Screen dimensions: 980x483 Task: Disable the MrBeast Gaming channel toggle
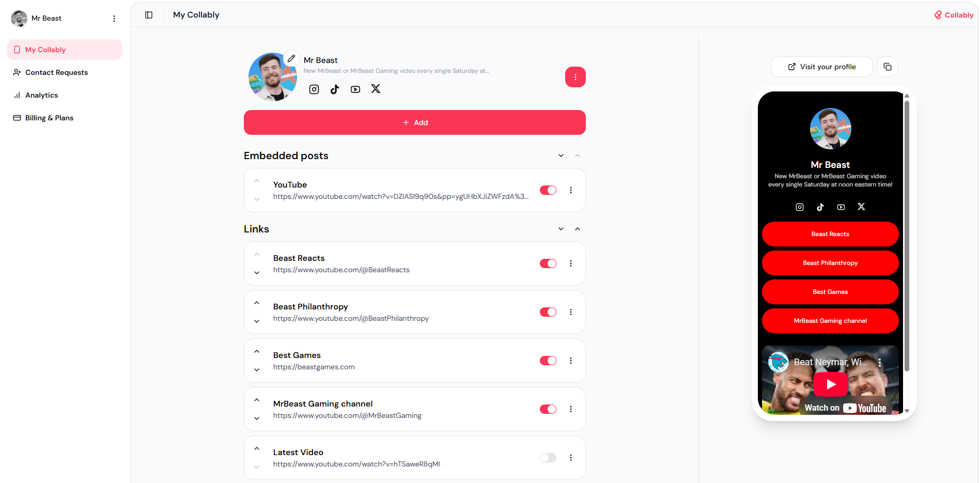coord(548,409)
